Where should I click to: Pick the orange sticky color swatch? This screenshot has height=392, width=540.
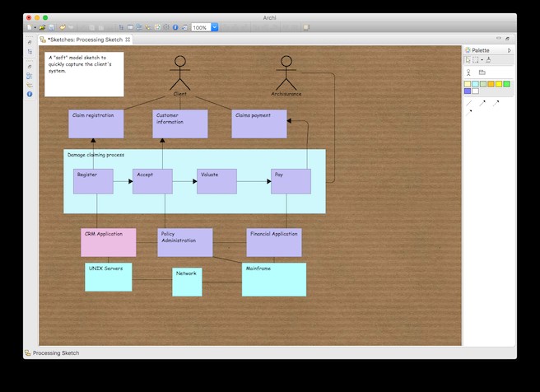coord(491,84)
